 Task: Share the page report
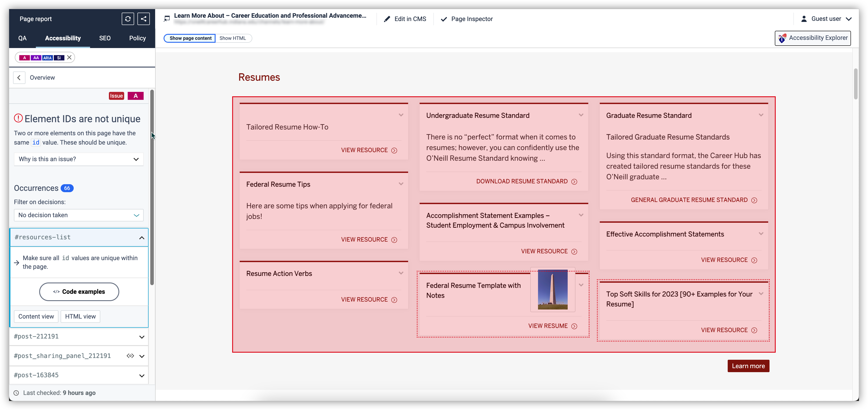pyautogui.click(x=144, y=19)
